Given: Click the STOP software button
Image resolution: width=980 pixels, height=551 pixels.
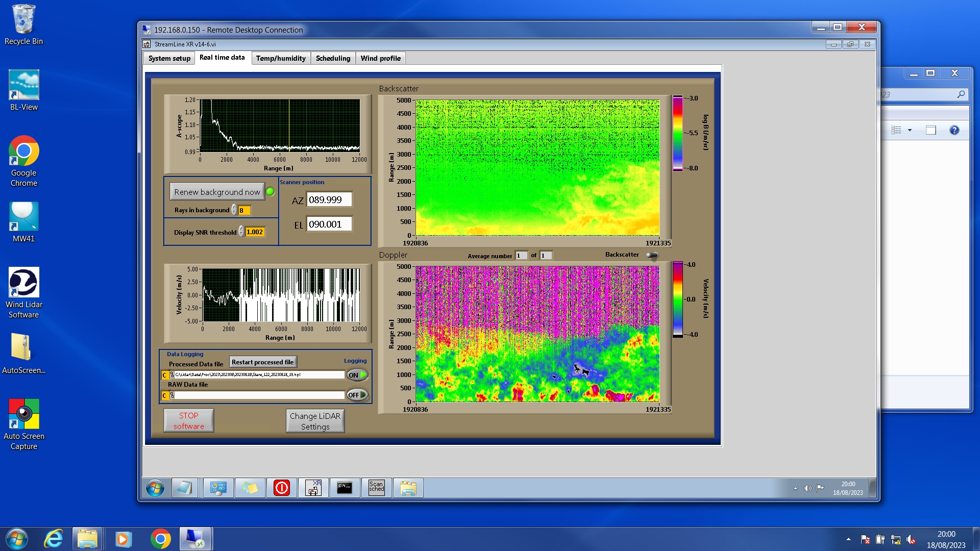Looking at the screenshot, I should pyautogui.click(x=189, y=421).
